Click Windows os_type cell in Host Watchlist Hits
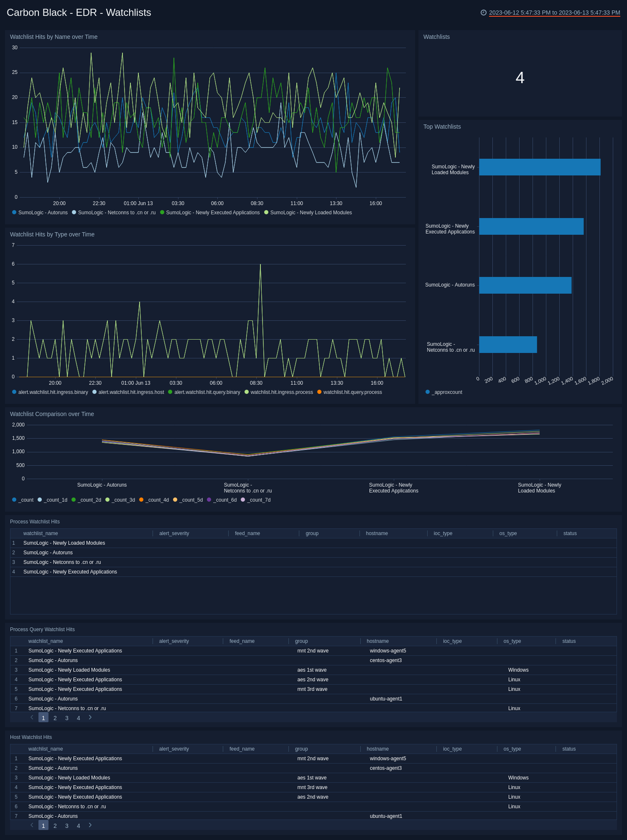627x840 pixels. [x=518, y=778]
